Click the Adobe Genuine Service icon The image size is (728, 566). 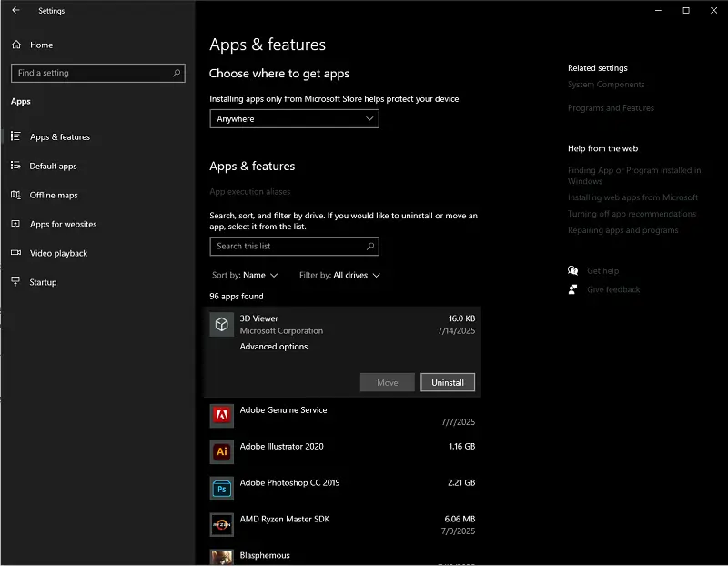pos(221,416)
